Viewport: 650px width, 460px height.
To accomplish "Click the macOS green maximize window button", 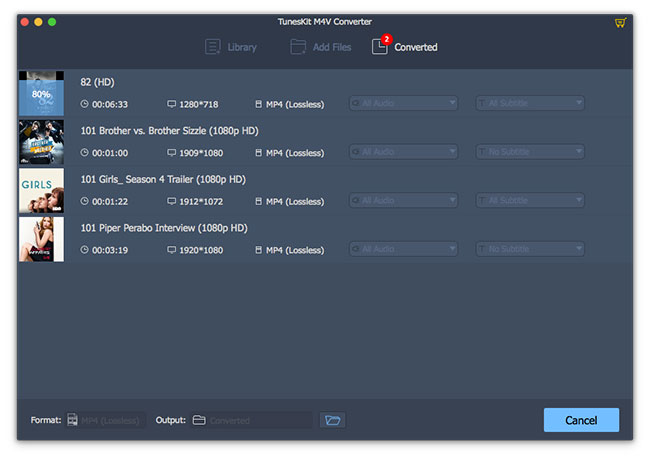I will tap(52, 21).
